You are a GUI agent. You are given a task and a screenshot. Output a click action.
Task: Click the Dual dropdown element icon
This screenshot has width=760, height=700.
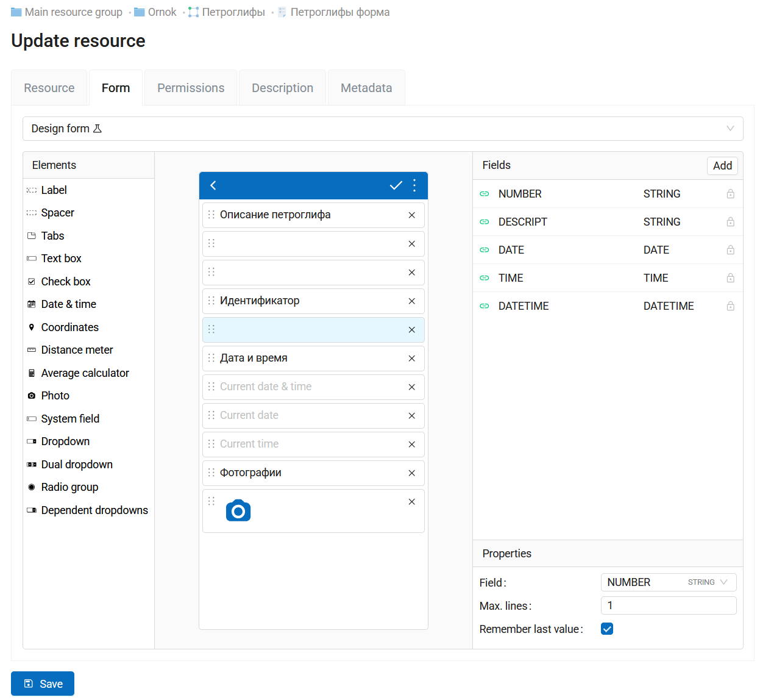click(32, 465)
